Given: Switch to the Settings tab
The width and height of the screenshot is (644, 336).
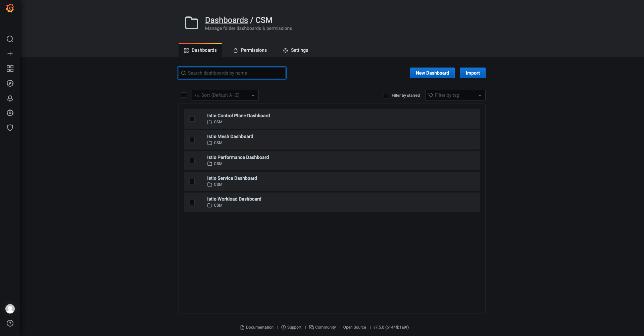Looking at the screenshot, I should (296, 50).
